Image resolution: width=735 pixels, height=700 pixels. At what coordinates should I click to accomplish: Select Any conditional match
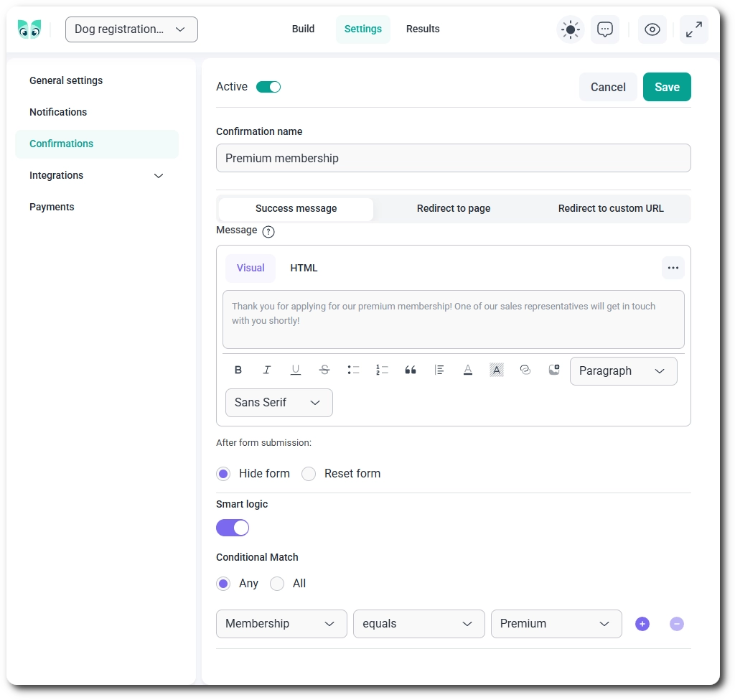223,584
